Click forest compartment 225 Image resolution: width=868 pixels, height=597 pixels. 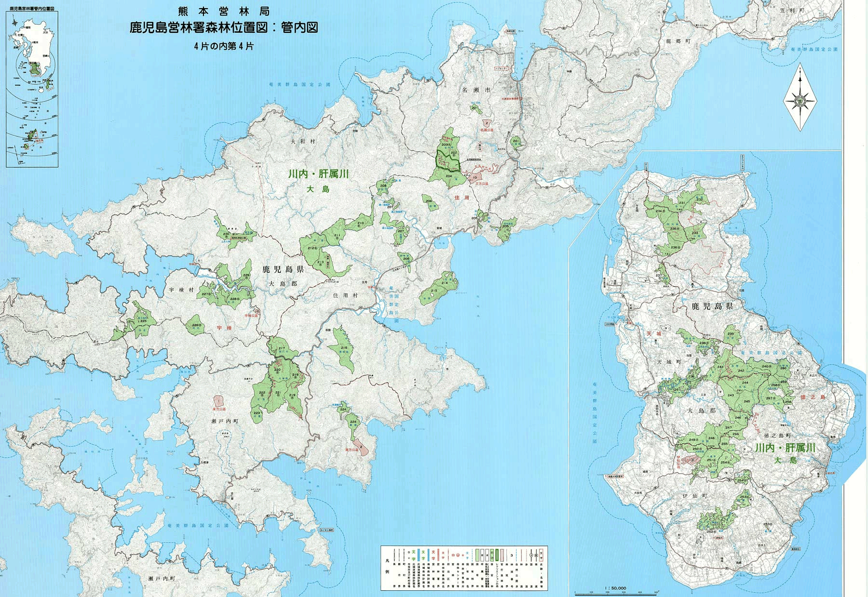[x=143, y=321]
